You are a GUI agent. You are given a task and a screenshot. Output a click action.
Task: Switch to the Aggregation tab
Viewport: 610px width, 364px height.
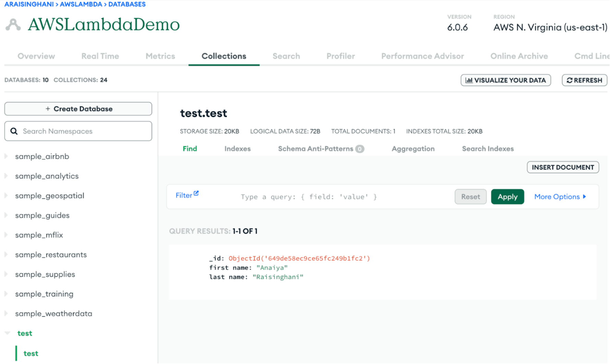coord(413,149)
